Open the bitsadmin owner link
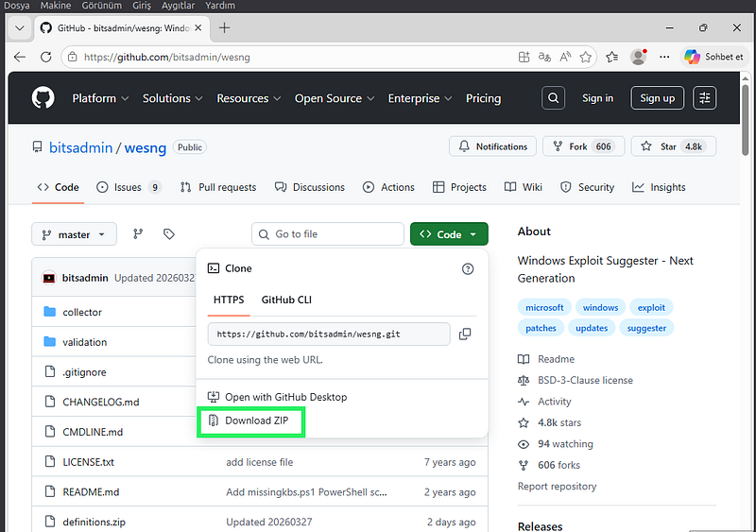The width and height of the screenshot is (756, 532). [x=81, y=147]
